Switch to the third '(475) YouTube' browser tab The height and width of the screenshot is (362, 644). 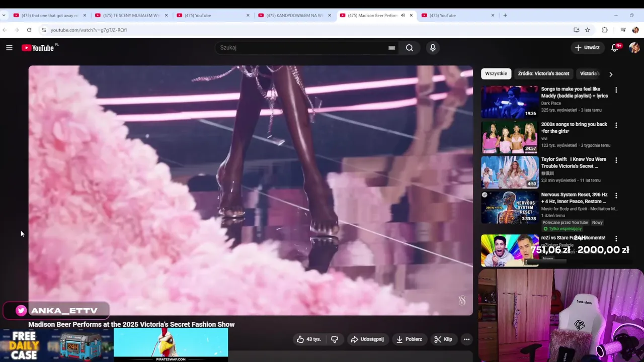coord(213,16)
